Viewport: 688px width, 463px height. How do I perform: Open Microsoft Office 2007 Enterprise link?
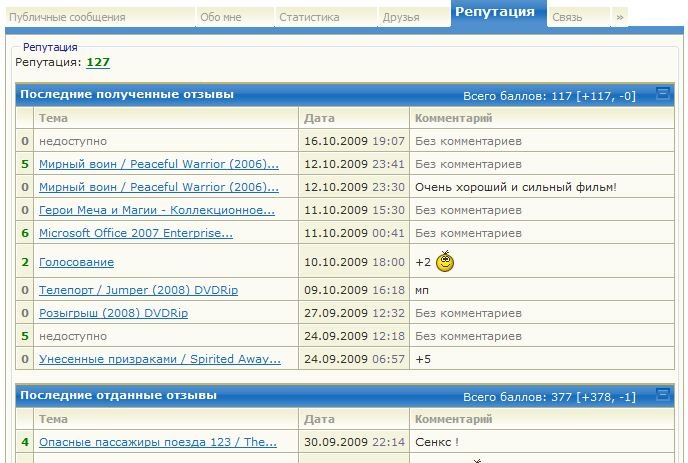click(x=136, y=233)
